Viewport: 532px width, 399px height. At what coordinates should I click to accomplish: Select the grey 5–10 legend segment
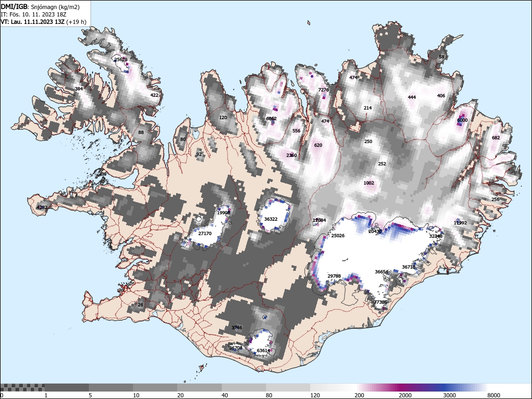tap(111, 388)
